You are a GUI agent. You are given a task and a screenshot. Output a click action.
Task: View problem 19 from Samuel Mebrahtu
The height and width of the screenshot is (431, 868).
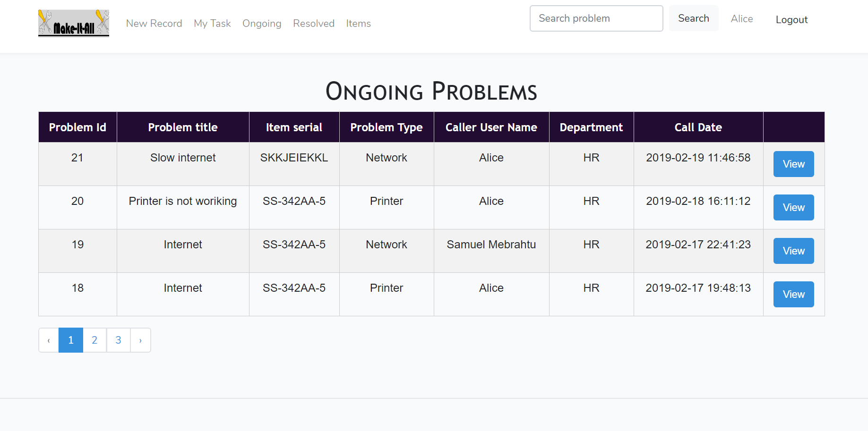click(793, 251)
